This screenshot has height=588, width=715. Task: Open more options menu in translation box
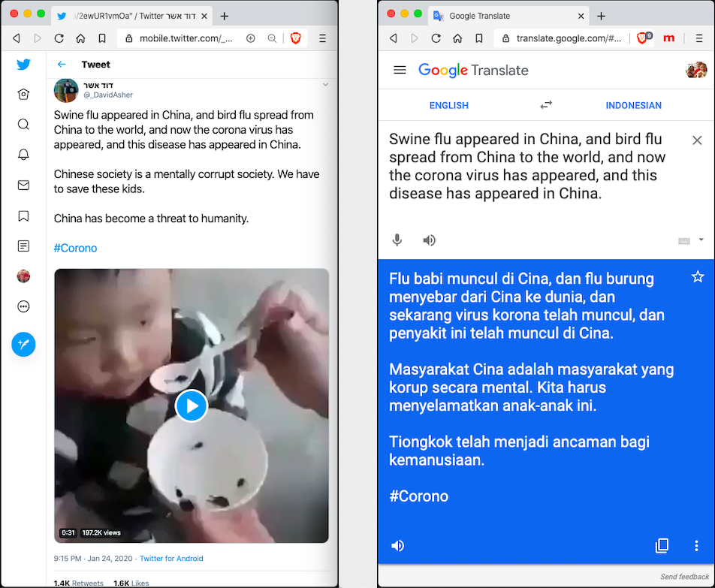(696, 546)
